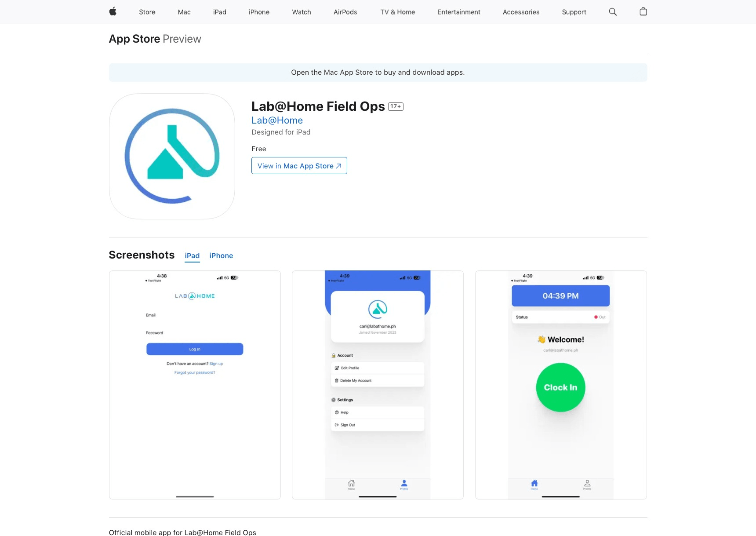
Task: Open the Entertainment menu item
Action: click(458, 12)
